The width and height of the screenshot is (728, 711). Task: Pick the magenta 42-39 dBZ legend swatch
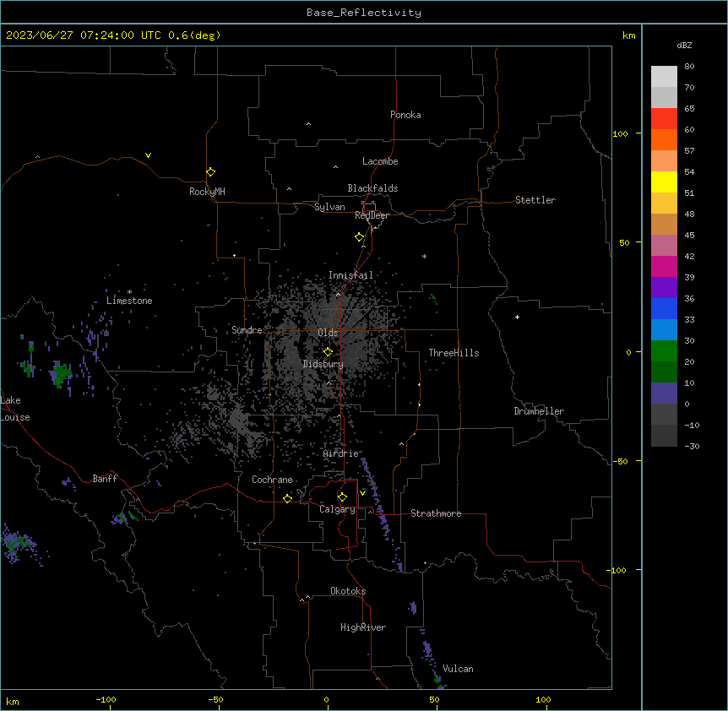coord(664,266)
